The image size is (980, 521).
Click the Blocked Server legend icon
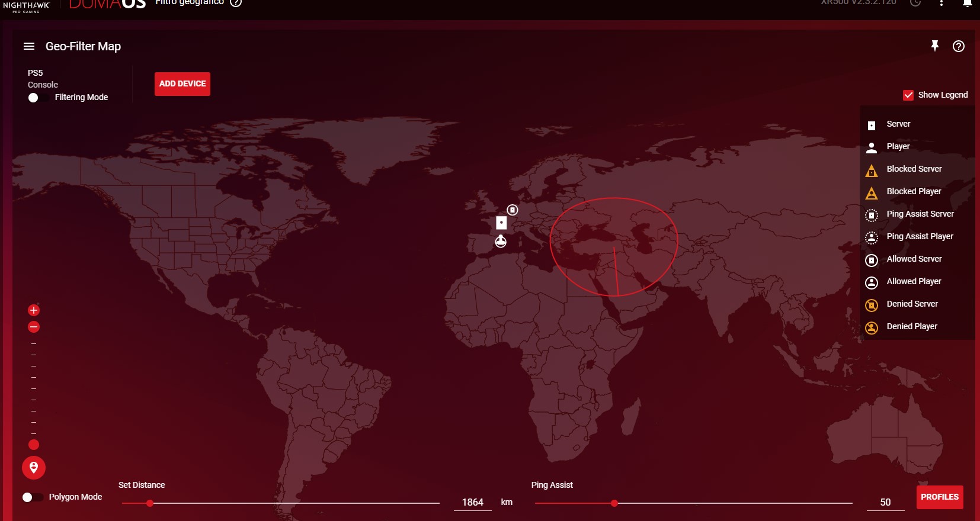click(x=872, y=171)
